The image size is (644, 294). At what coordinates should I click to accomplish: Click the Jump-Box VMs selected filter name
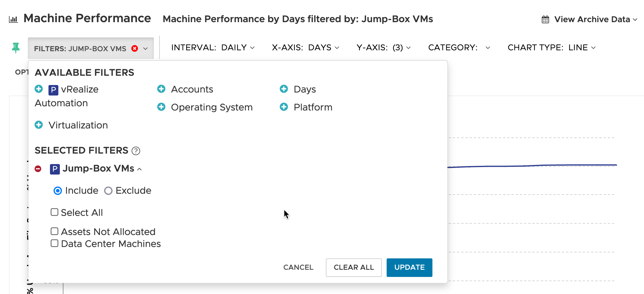pos(98,169)
